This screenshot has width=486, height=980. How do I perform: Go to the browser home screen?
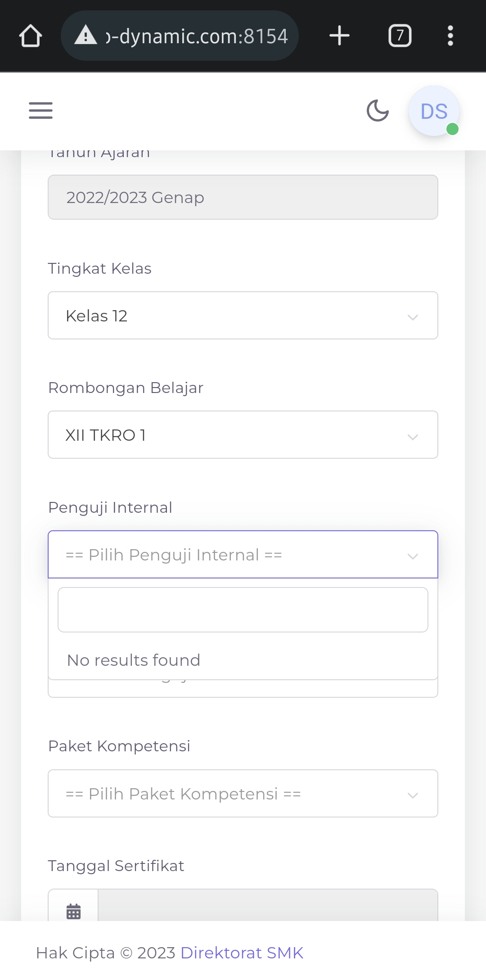pos(30,36)
